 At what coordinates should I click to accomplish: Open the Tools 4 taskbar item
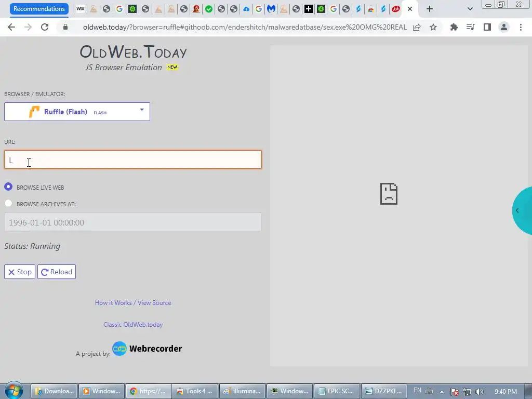195,391
